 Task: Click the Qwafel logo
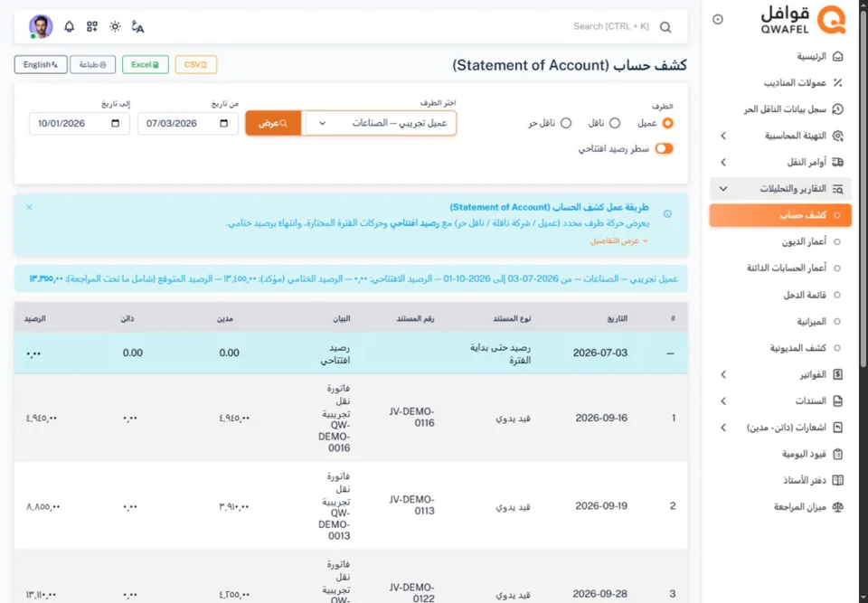(803, 20)
